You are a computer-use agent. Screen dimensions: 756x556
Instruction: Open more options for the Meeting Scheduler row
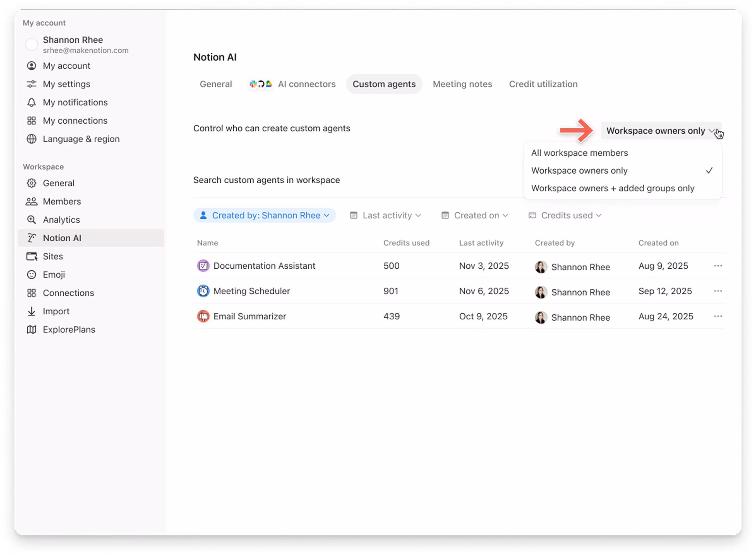tap(718, 291)
